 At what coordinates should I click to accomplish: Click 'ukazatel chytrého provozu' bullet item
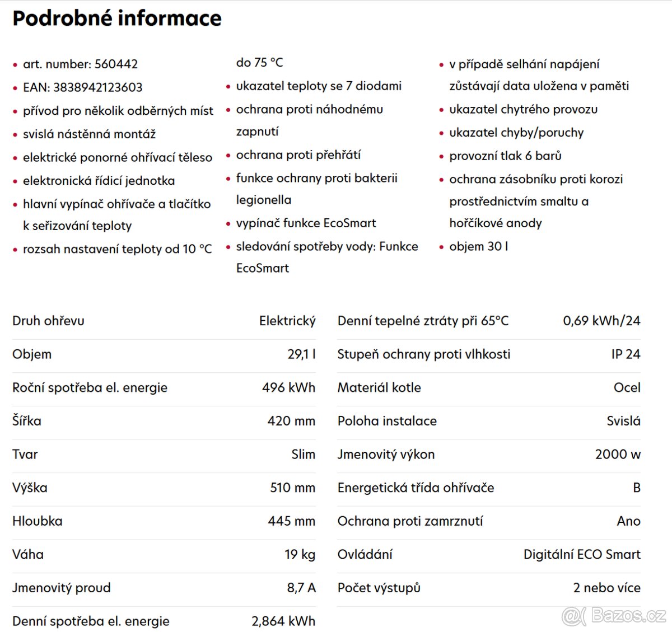(523, 110)
